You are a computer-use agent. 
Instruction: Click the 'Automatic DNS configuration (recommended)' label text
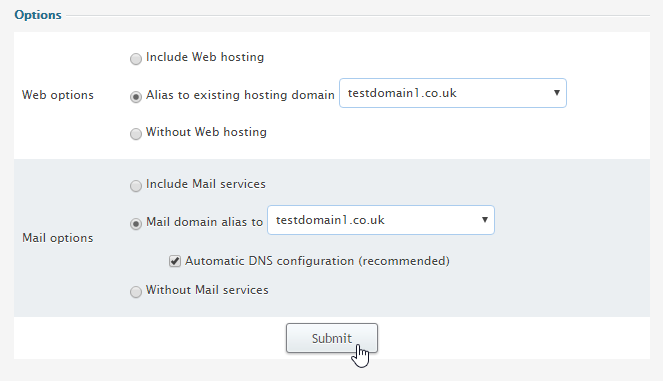(x=318, y=261)
